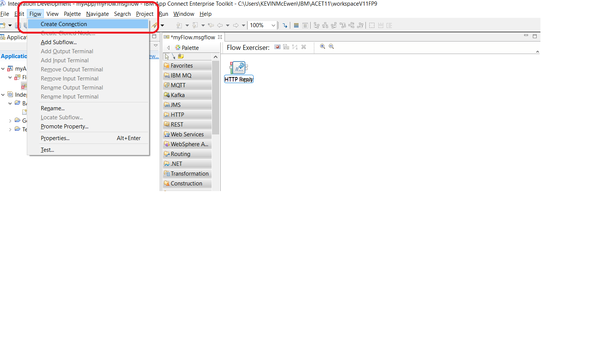Expand the Web Services palette drawer
The height and width of the screenshot is (364, 613).
coord(187,134)
